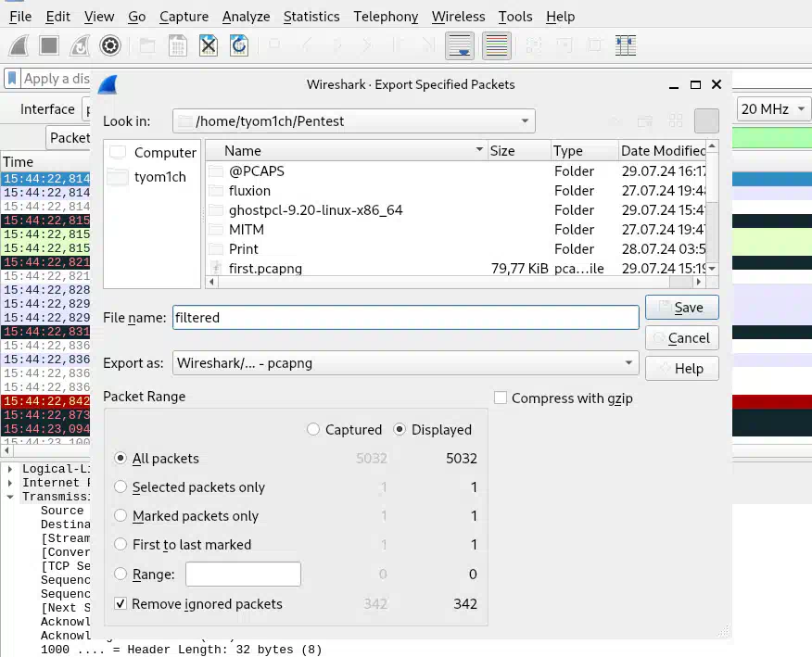This screenshot has width=812, height=657.
Task: Restart the current capture from the toolbar
Action: coord(80,45)
